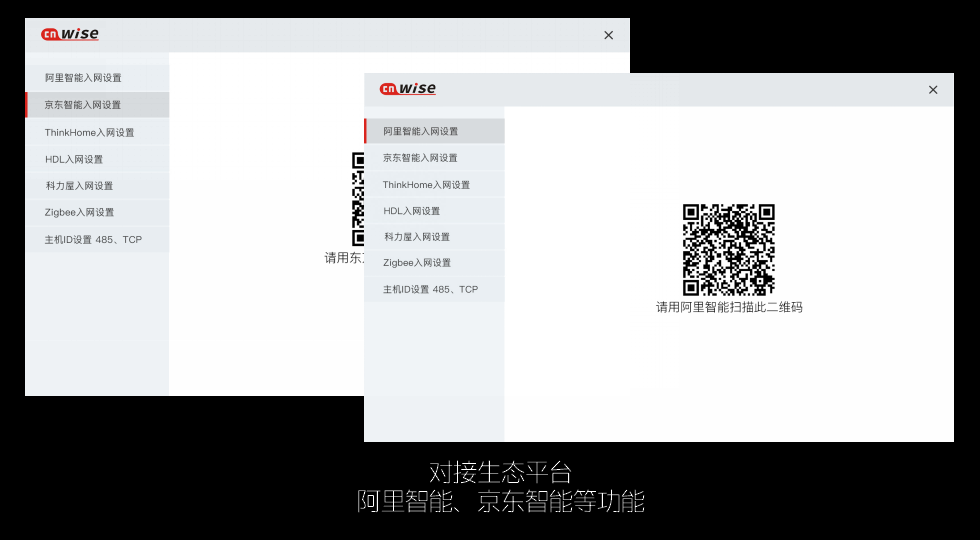Open Zigbee入网设置 in the front window
The image size is (980, 540).
click(x=417, y=263)
